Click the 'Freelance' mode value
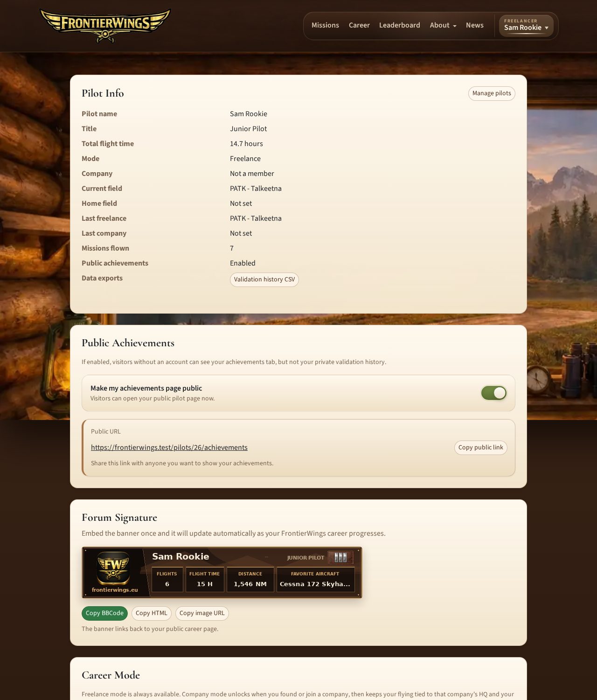 tap(245, 159)
